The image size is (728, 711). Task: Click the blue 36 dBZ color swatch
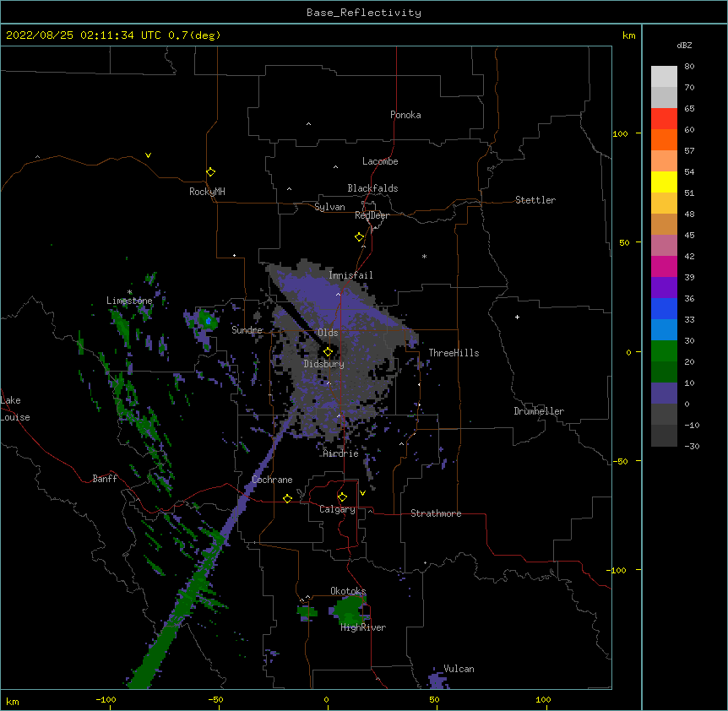click(664, 308)
